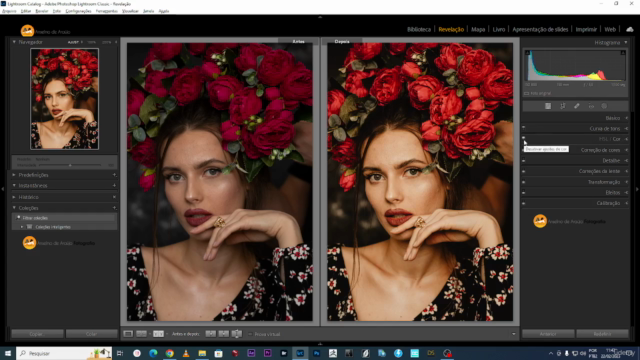
Task: Open the Livro module
Action: click(499, 29)
